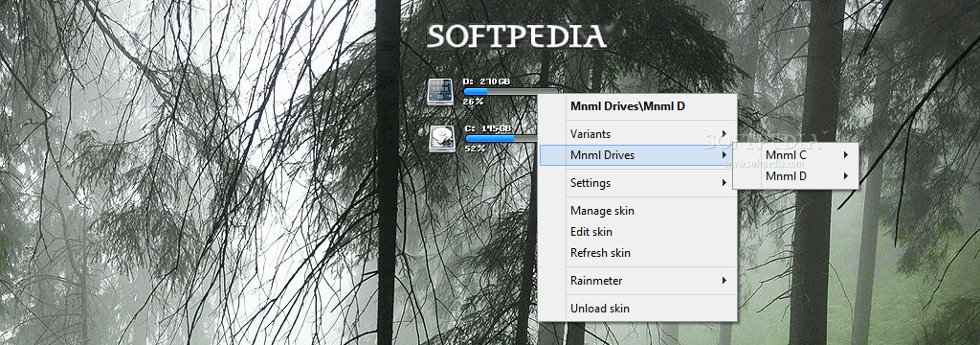Click the Softpedia logo skin

(516, 36)
